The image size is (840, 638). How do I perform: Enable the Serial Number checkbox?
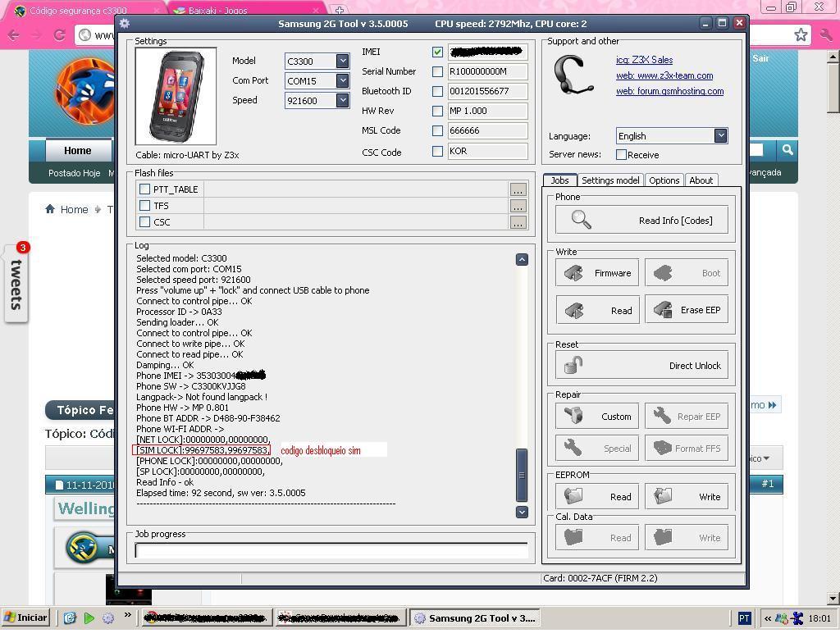(438, 72)
